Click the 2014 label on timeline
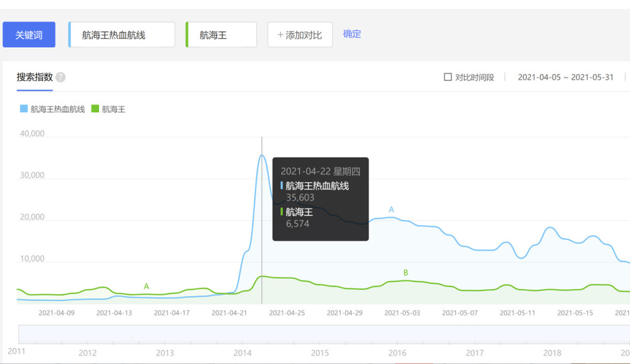The height and width of the screenshot is (364, 630). click(243, 353)
